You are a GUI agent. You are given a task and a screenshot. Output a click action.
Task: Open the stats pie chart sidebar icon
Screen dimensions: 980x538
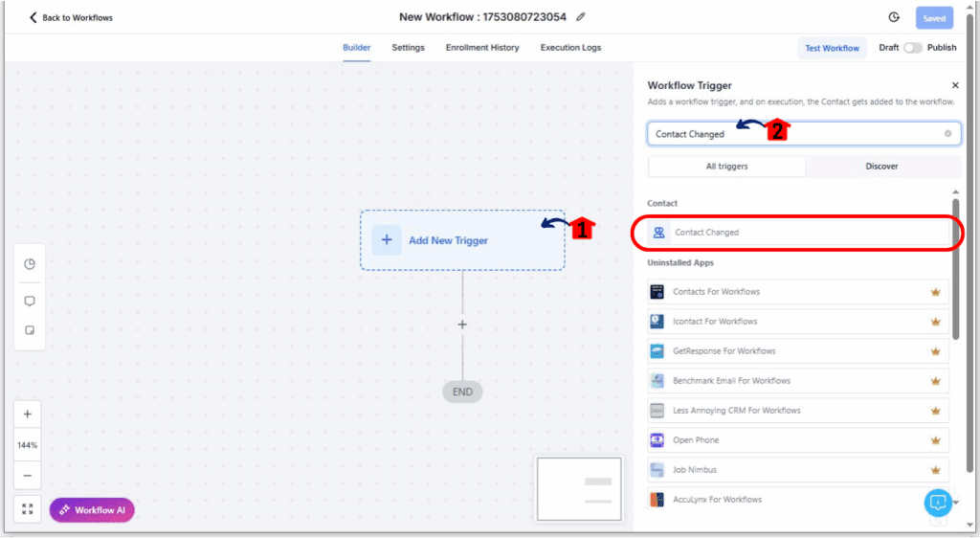tap(30, 263)
